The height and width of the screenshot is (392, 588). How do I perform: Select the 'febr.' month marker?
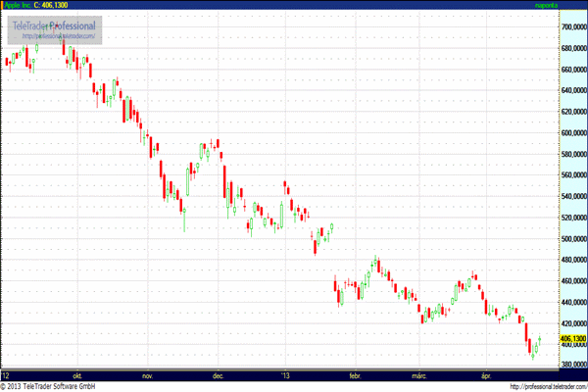[356, 374]
